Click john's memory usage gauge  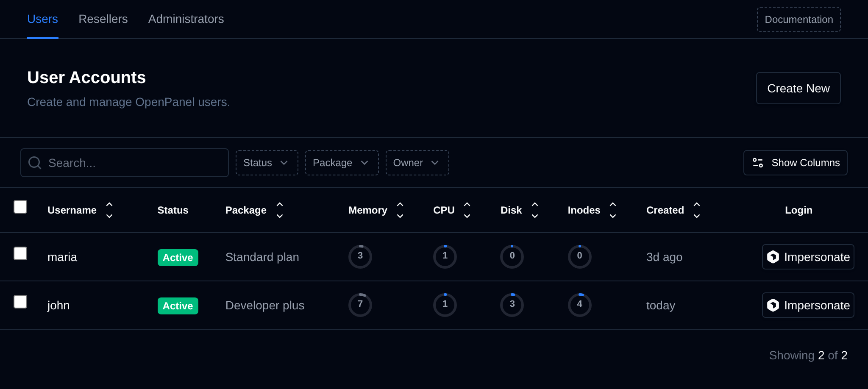(x=360, y=305)
